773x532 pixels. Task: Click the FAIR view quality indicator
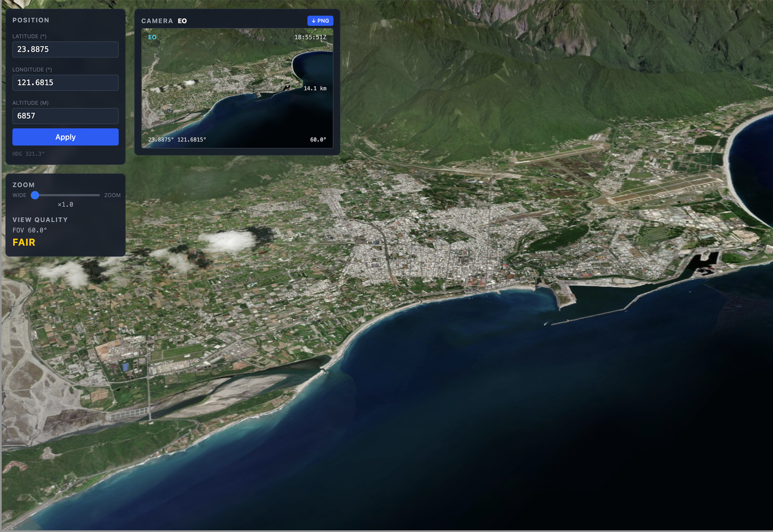[x=24, y=242]
